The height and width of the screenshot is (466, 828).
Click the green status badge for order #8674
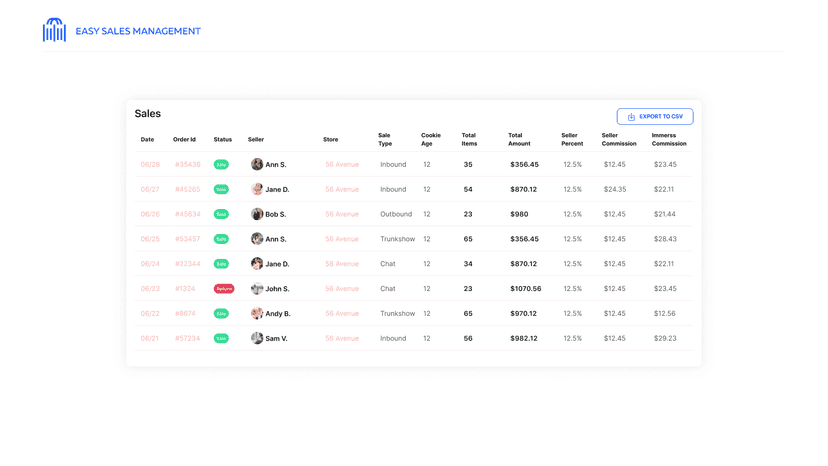click(x=221, y=313)
